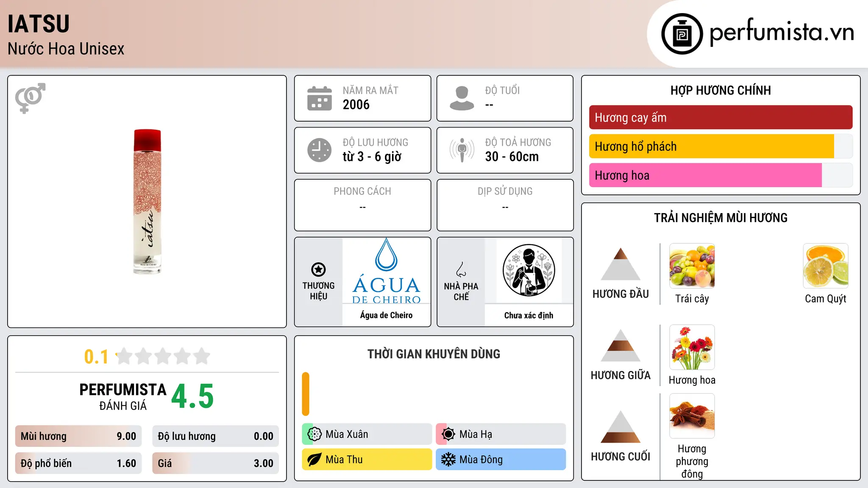Click the orange recommended time vertical bar

coord(306,394)
